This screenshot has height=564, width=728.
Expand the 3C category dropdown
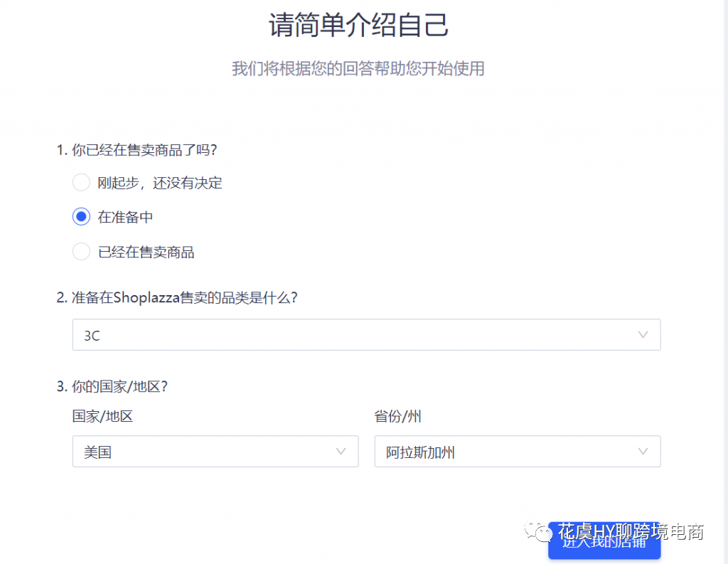(366, 334)
